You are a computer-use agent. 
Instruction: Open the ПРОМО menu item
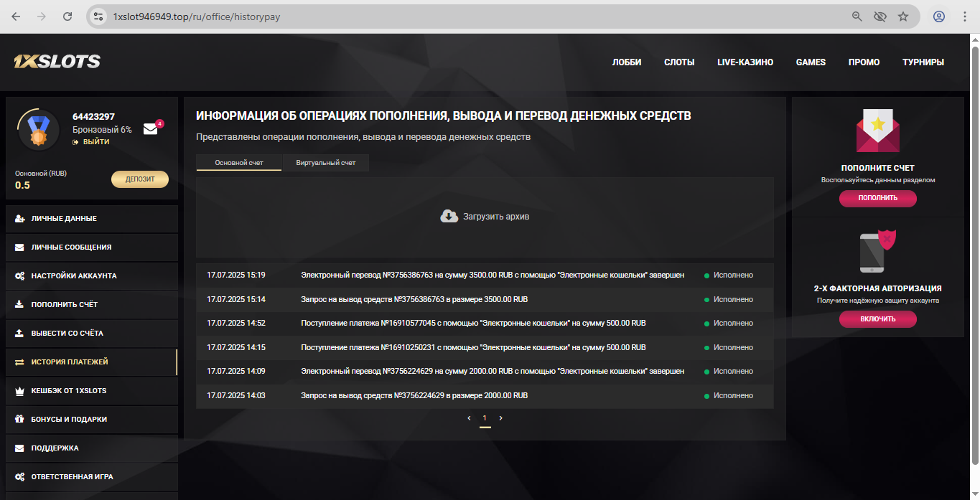click(x=864, y=62)
